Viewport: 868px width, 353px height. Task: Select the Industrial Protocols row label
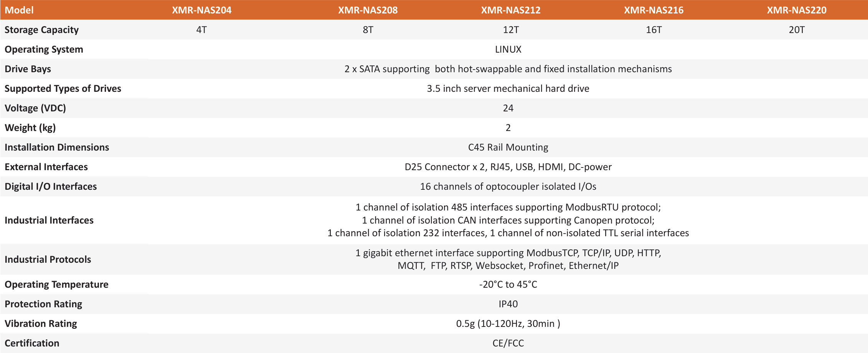48,259
